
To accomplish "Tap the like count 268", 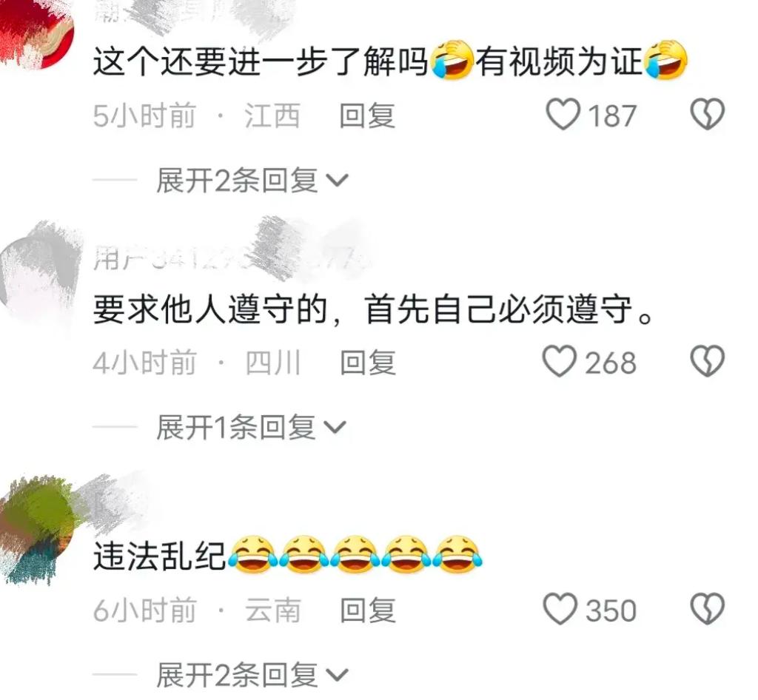I will [611, 363].
